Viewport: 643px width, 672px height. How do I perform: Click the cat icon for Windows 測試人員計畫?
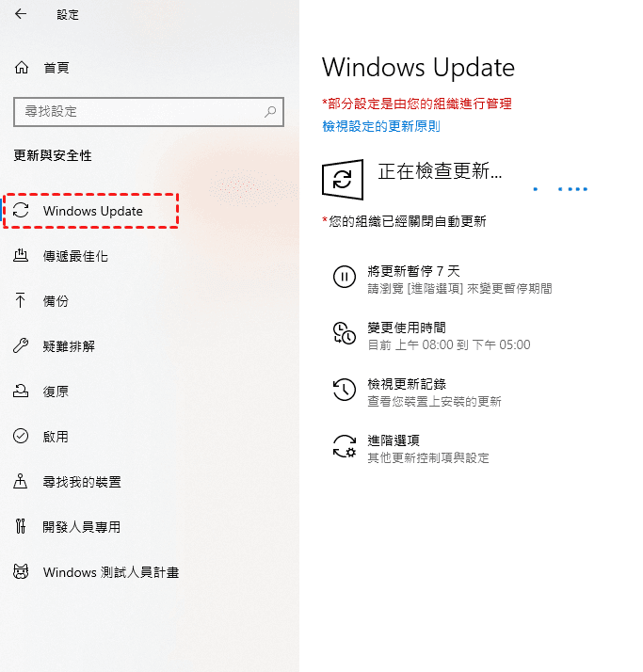21,571
